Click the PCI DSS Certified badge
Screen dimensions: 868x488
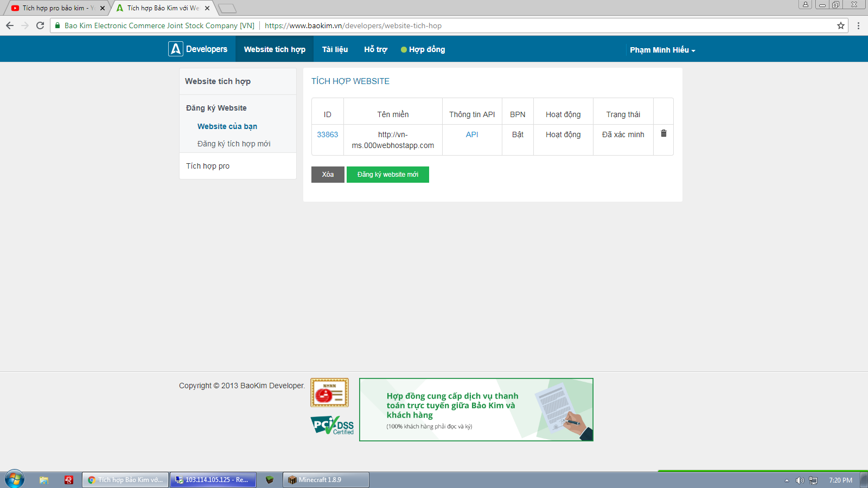click(332, 425)
